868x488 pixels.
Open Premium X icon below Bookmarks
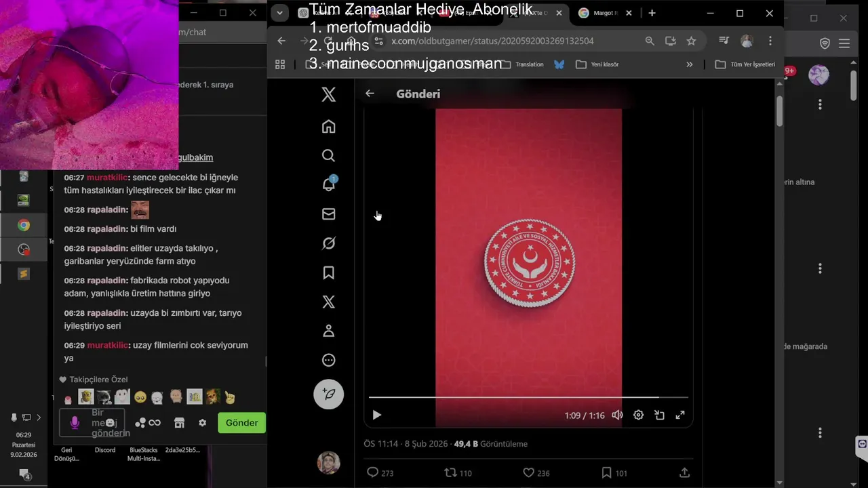coord(328,302)
